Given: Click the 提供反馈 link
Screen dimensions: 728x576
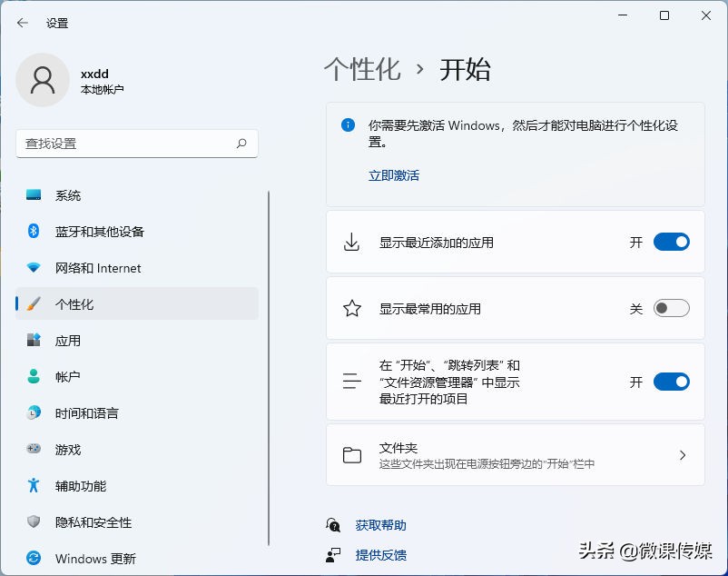Looking at the screenshot, I should tap(380, 554).
